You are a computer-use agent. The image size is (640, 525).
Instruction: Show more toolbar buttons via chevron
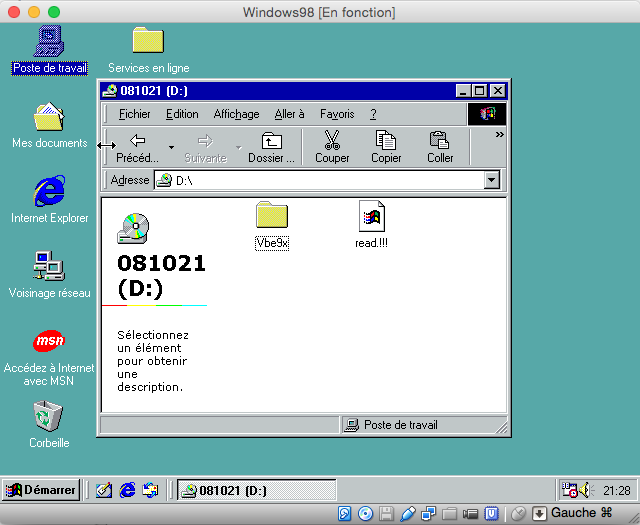point(500,134)
